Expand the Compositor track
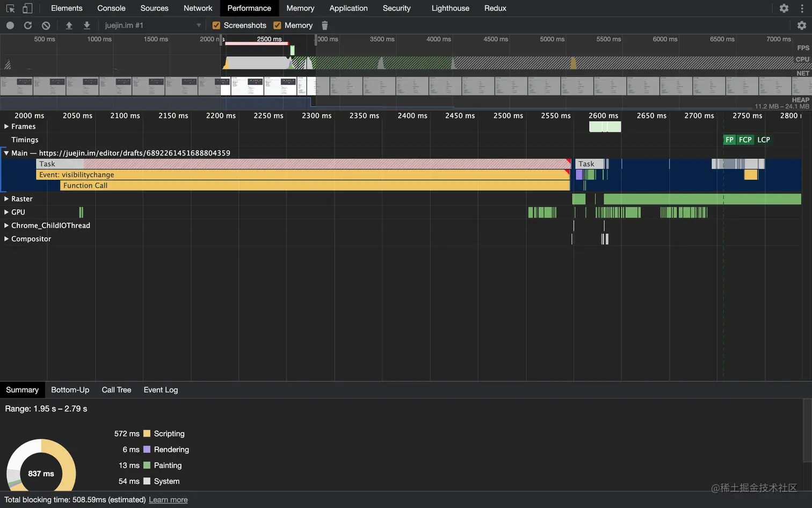 (6, 239)
